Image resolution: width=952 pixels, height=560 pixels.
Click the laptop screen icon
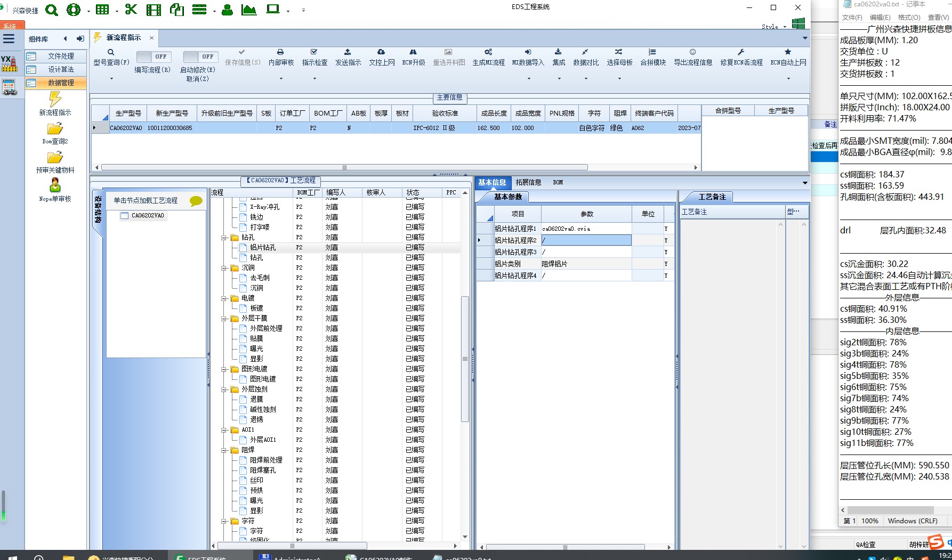[273, 9]
